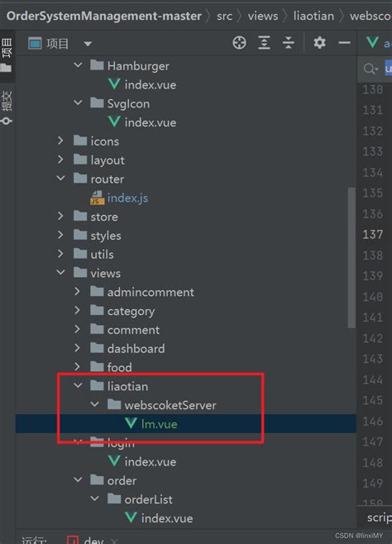Click the search magnifier icon in editor

(370, 69)
